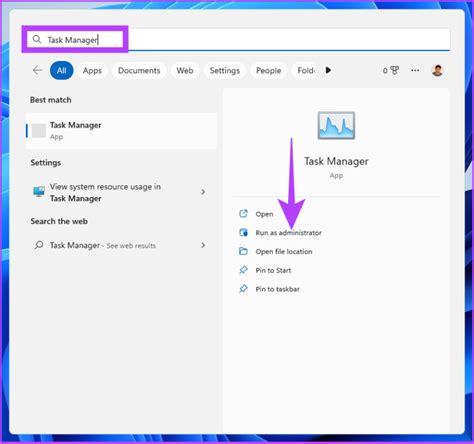The image size is (474, 444).
Task: Click the pin icon beside Pin to taskbar
Action: [x=243, y=288]
